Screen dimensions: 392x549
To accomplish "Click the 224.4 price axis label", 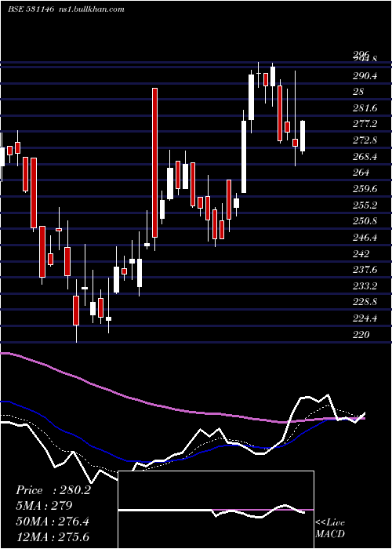I will coord(365,318).
